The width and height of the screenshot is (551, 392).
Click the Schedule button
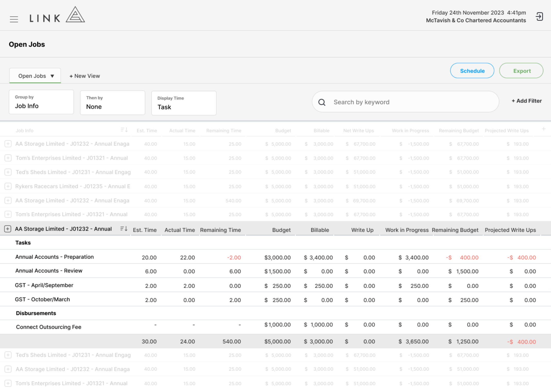[472, 71]
